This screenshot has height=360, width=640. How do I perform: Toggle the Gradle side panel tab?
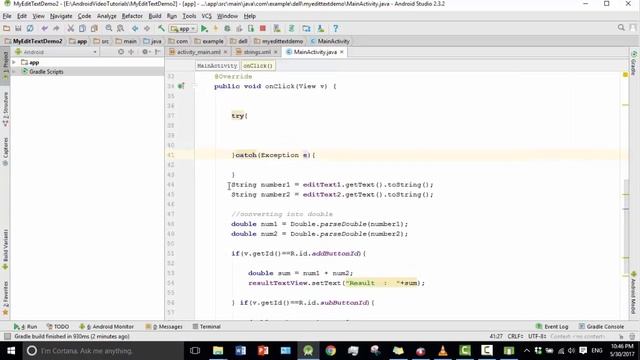click(633, 63)
